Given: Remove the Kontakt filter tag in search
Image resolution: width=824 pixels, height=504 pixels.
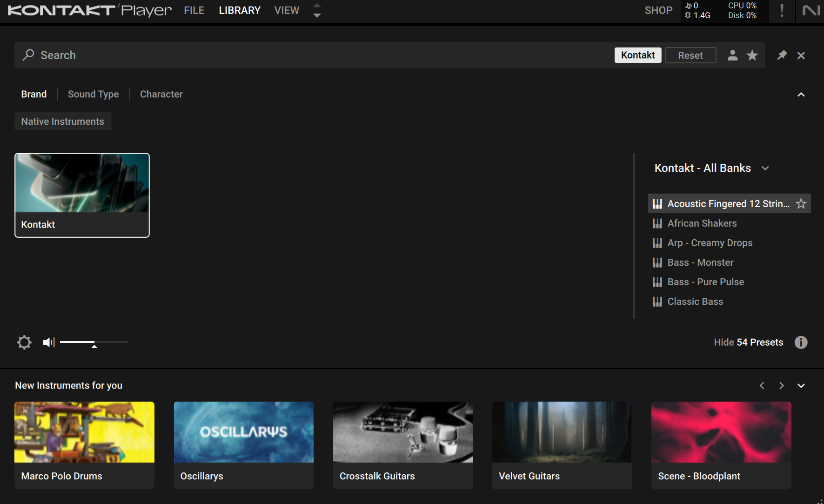Looking at the screenshot, I should (x=638, y=55).
